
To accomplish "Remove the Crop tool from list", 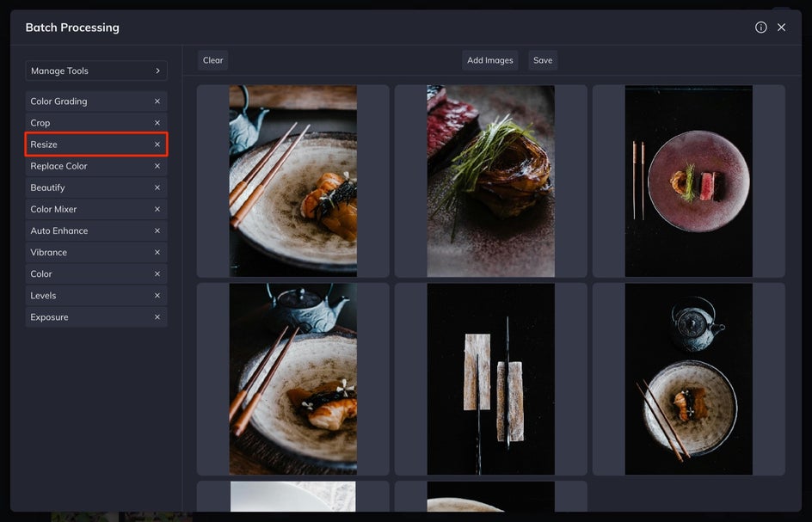I will point(157,123).
